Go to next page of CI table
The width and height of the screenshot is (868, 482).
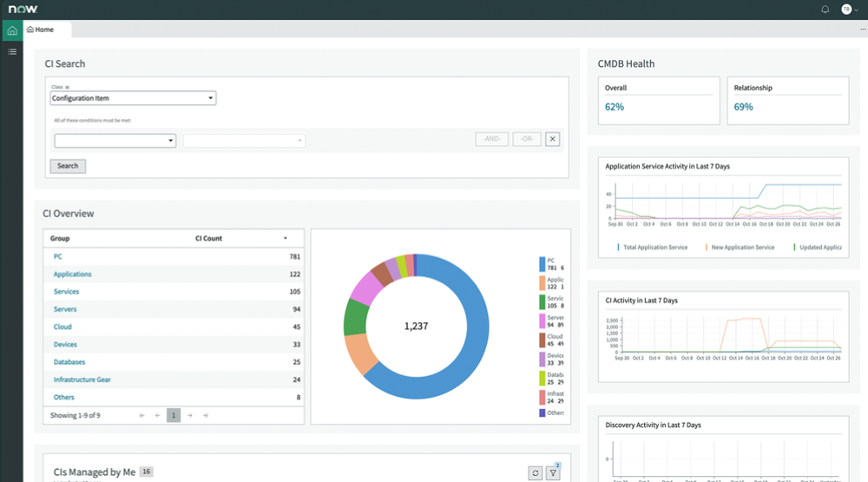[190, 415]
